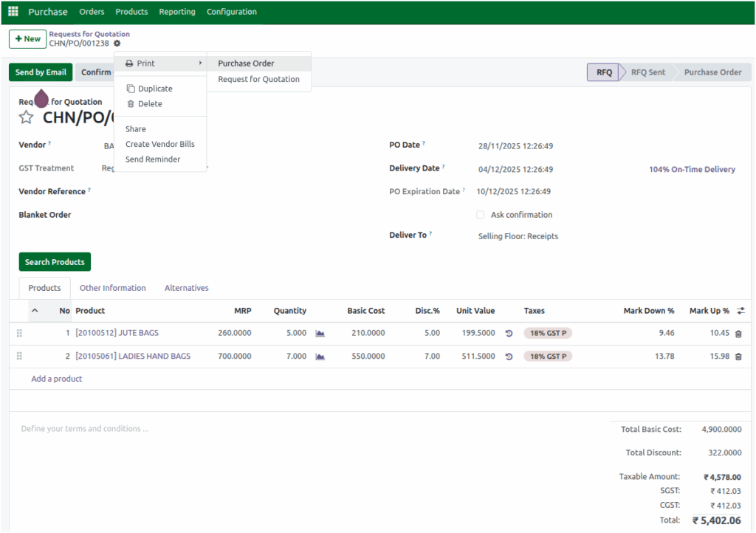Image resolution: width=756 pixels, height=533 pixels.
Task: Open the 104% On-Time Delivery link
Action: click(x=691, y=168)
